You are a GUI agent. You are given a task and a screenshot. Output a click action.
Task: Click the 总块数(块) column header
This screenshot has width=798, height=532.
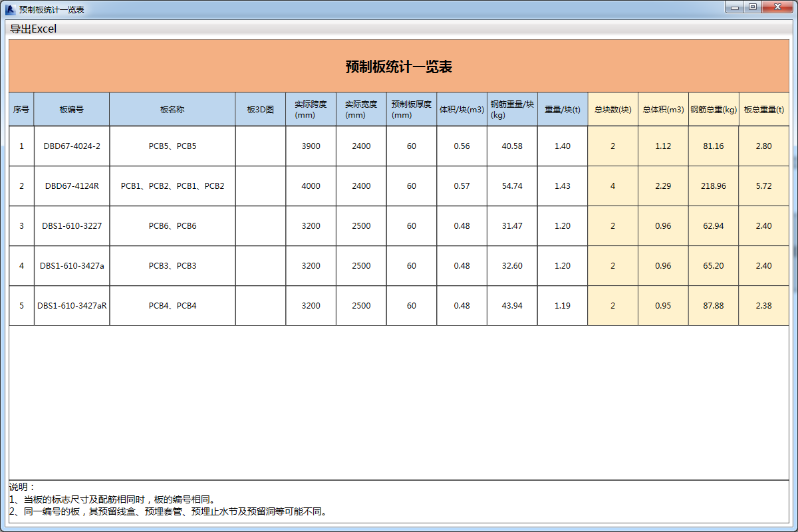click(612, 110)
